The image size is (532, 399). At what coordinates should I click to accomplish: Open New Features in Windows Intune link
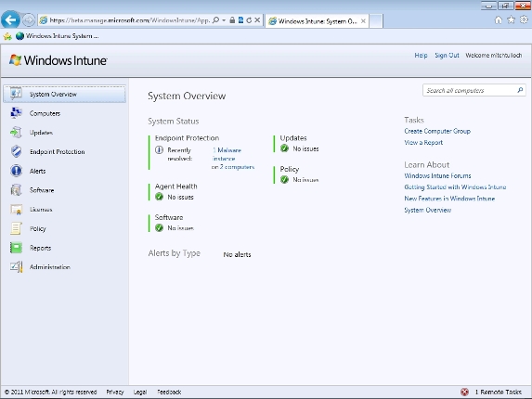click(x=449, y=199)
